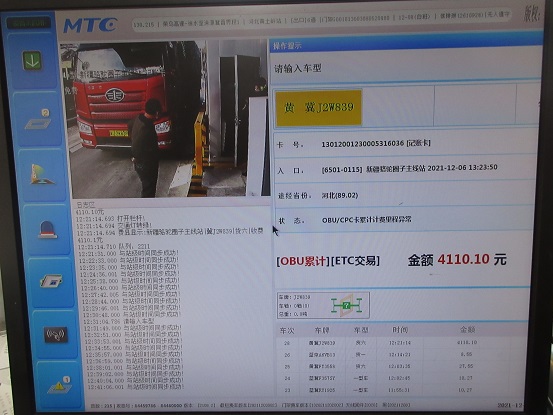Image resolution: width=553 pixels, height=415 pixels.
Task: Click the red [OBU累计] label
Action: tap(303, 261)
